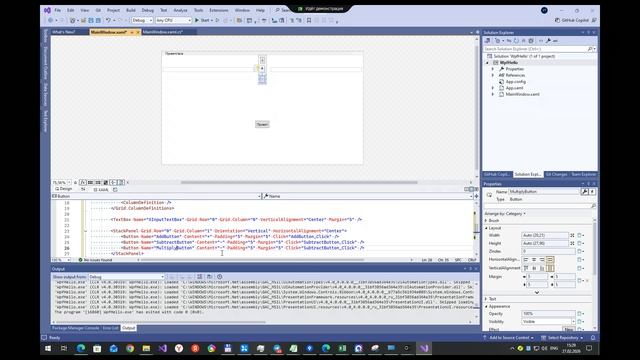The width and height of the screenshot is (640, 360).
Task: Click the GitHub Copilot button
Action: pyautogui.click(x=573, y=20)
